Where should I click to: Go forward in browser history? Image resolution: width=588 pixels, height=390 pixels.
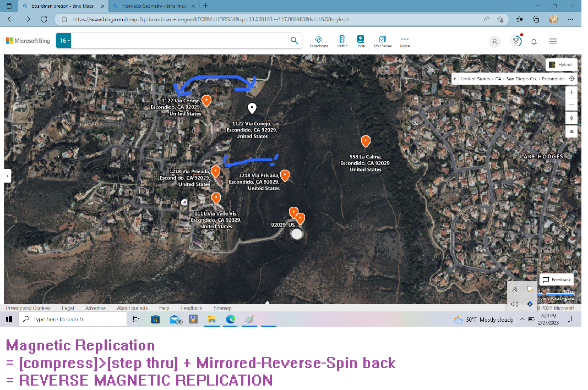(x=27, y=19)
